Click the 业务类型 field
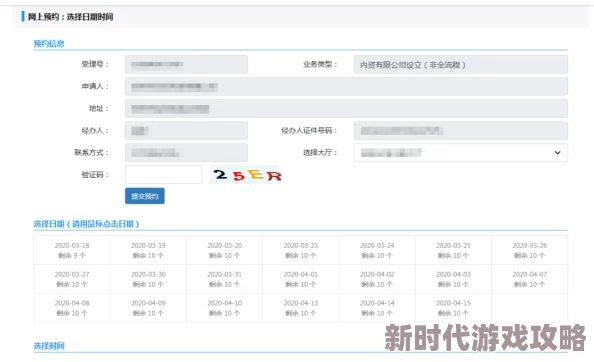The width and height of the screenshot is (594, 362). (x=461, y=64)
